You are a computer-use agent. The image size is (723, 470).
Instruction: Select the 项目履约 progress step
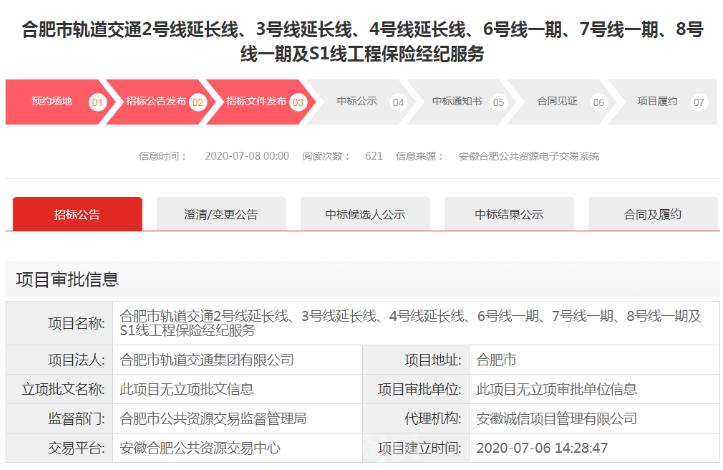click(657, 101)
